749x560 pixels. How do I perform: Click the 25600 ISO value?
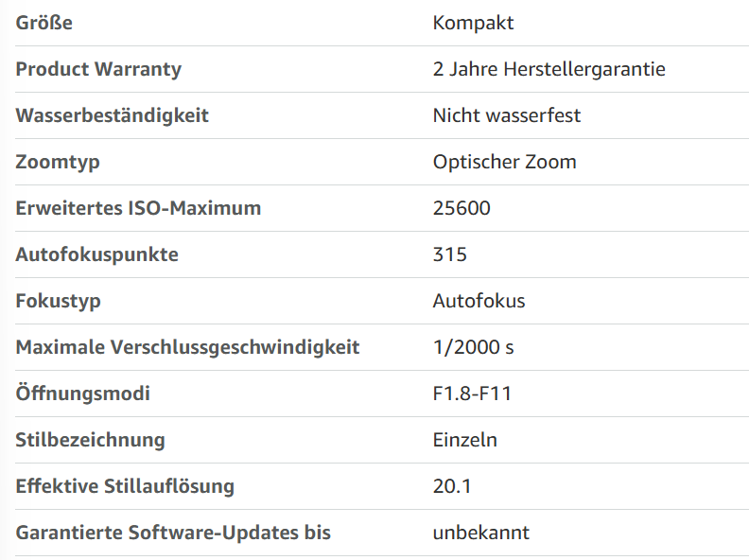[462, 208]
